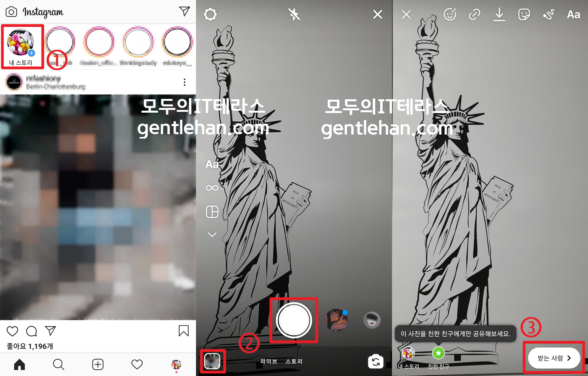Screen dimensions: 588x376
Task: Add text with Aa tool in editor
Action: (x=573, y=15)
